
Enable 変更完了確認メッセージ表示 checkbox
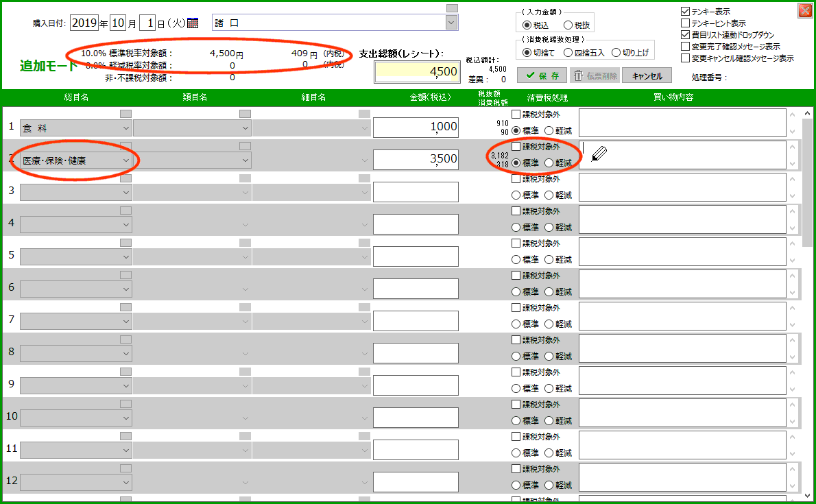[686, 47]
